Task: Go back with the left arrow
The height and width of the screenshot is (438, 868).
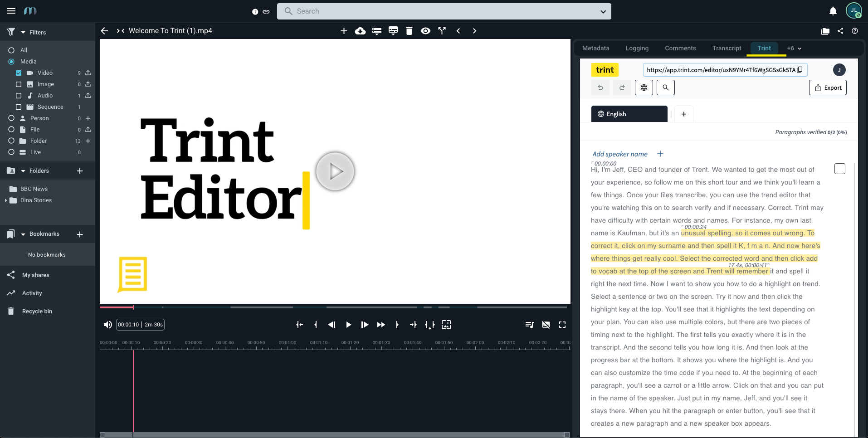Action: tap(104, 31)
